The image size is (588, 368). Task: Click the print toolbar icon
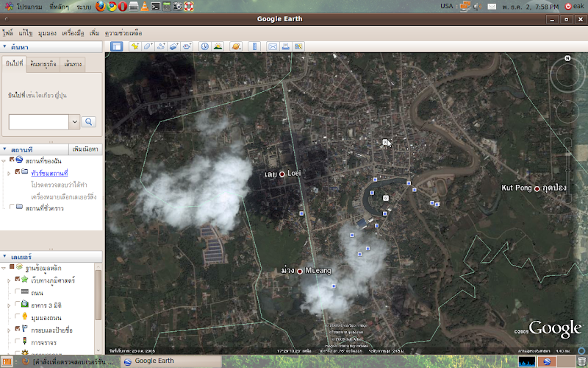pos(285,46)
